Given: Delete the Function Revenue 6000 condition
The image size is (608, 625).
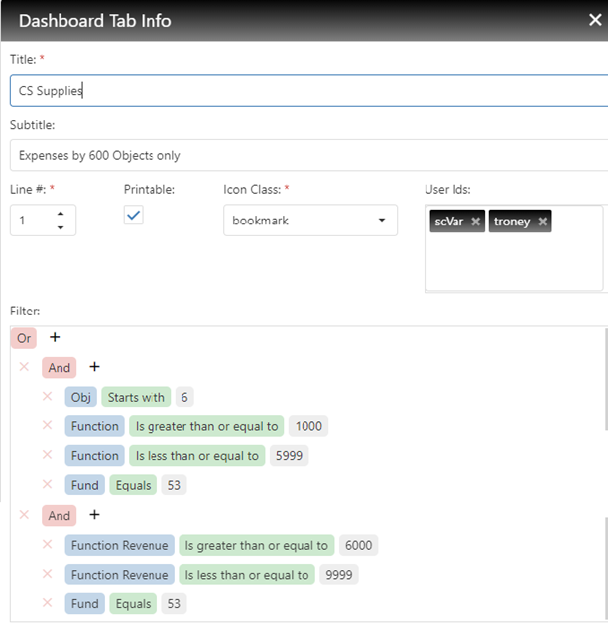Looking at the screenshot, I should click(47, 545).
